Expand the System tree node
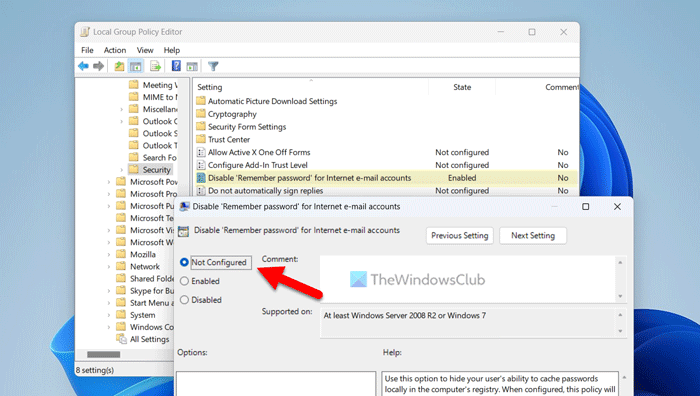700x396 pixels. 109,315
